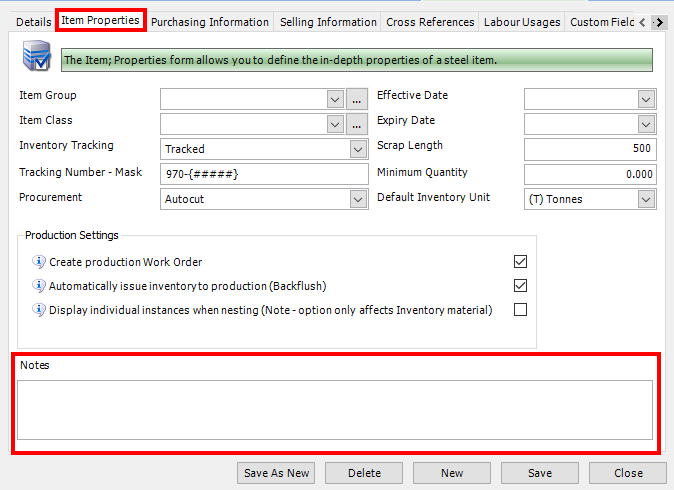Viewport: 674px width, 490px height.
Task: Open the Effective Date picker dropdown
Action: point(646,99)
